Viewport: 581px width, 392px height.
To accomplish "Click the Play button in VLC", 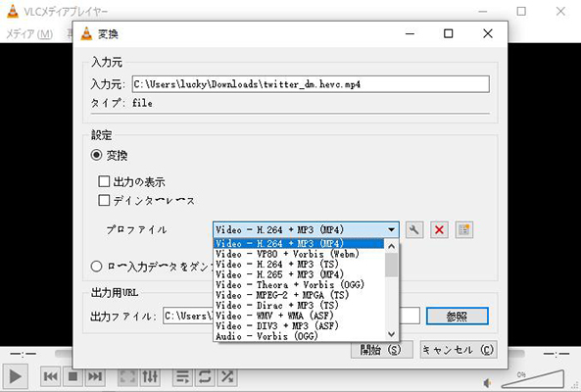I will tap(15, 376).
